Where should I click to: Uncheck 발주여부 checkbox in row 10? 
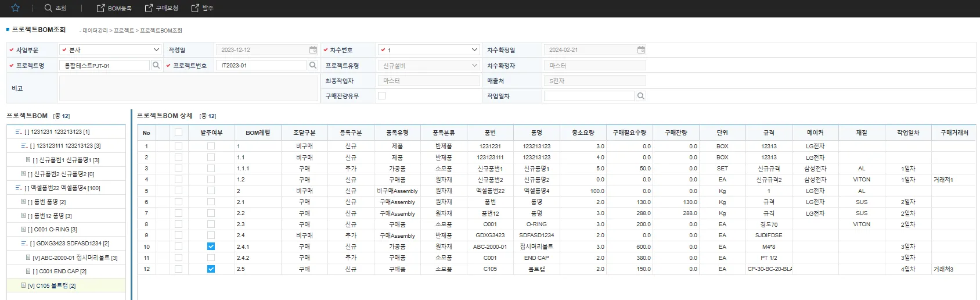coord(211,247)
